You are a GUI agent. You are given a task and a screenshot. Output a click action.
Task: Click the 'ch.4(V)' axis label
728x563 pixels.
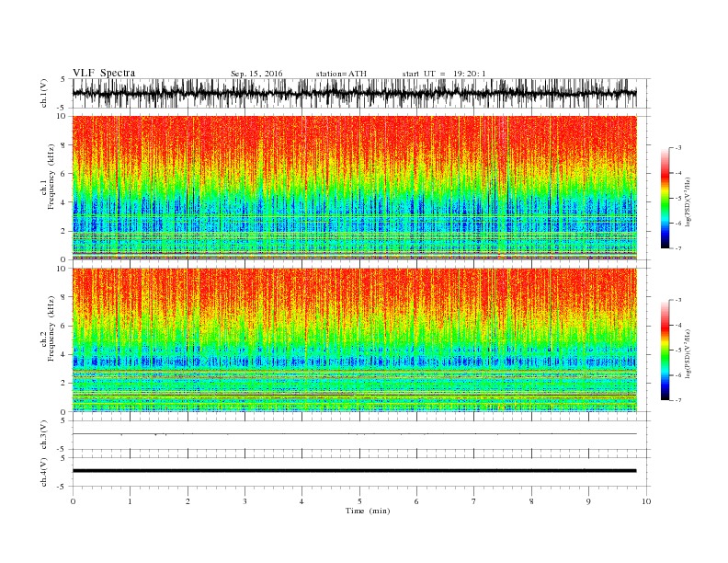(44, 472)
